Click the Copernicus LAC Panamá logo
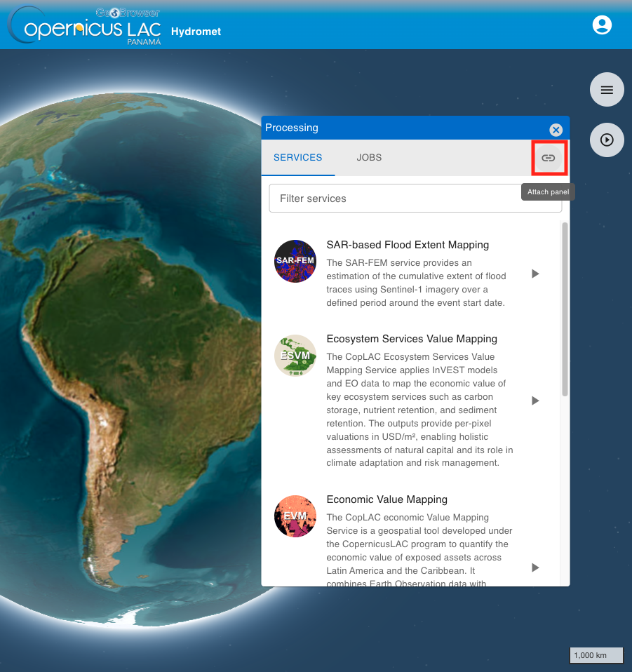The height and width of the screenshot is (672, 632). (85, 27)
